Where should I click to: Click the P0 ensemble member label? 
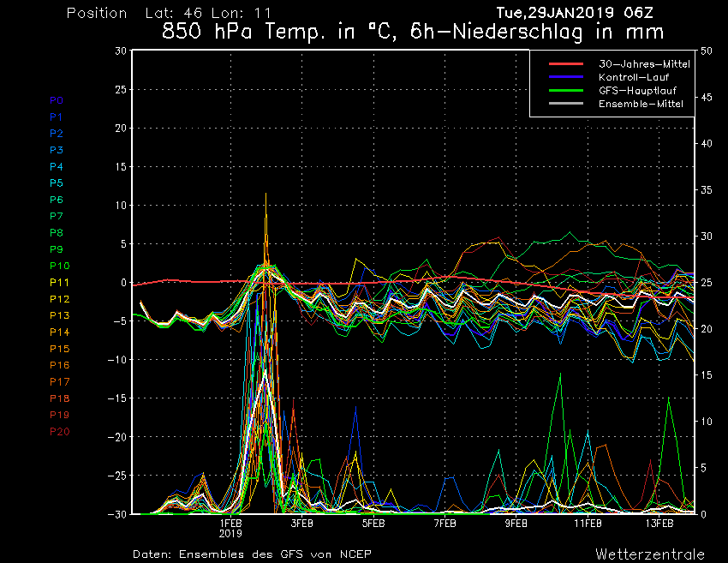[57, 100]
